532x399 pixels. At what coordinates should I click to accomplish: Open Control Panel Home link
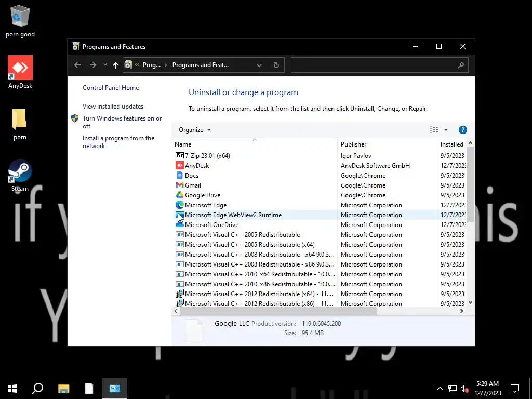[x=111, y=87]
